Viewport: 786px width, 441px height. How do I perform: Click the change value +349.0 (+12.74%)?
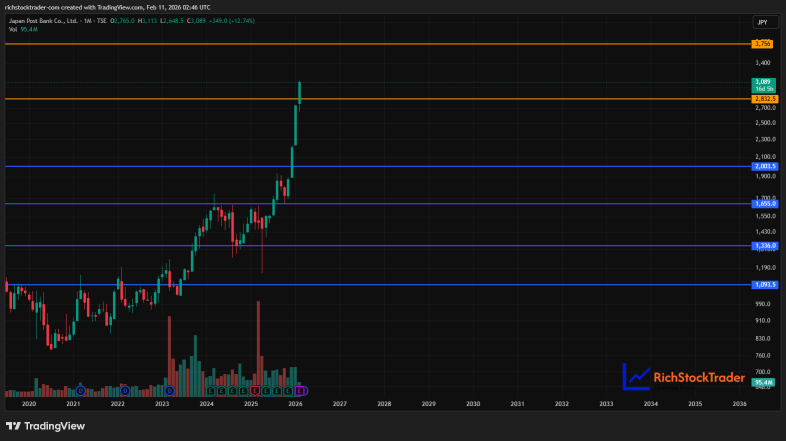pos(232,21)
